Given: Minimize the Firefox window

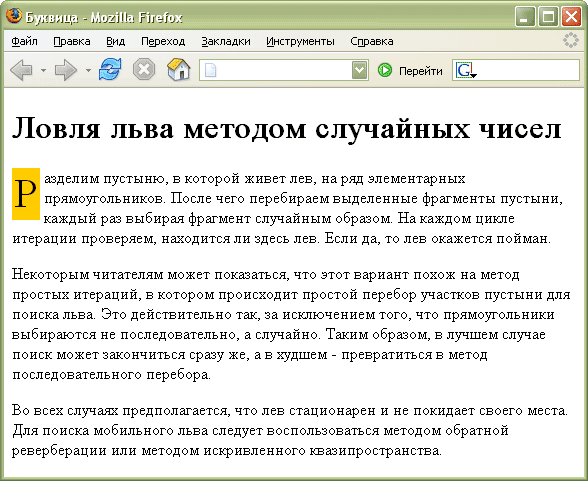Looking at the screenshot, I should tap(525, 17).
